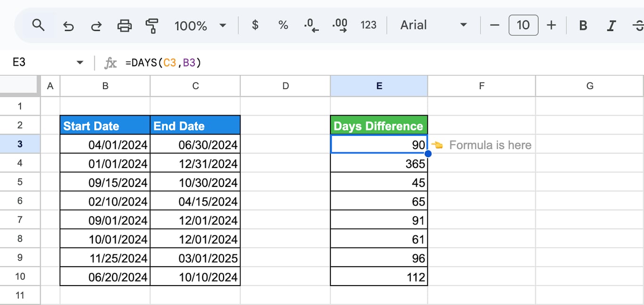
Task: Click the "Formula is here" note cell
Action: (481, 144)
